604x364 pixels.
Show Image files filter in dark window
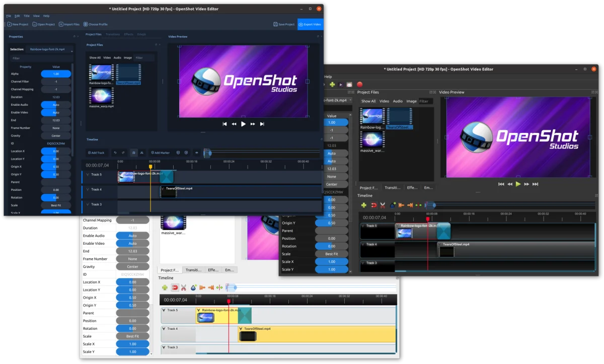click(411, 101)
